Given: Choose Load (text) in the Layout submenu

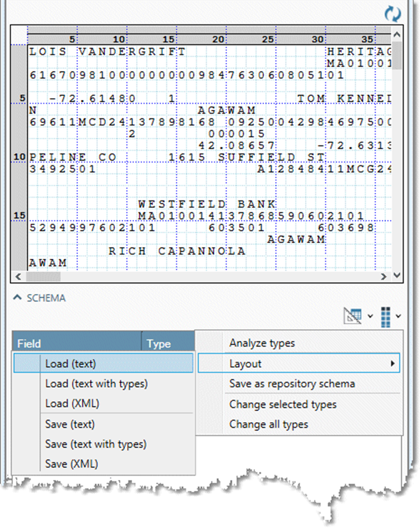Looking at the screenshot, I should 70,364.
